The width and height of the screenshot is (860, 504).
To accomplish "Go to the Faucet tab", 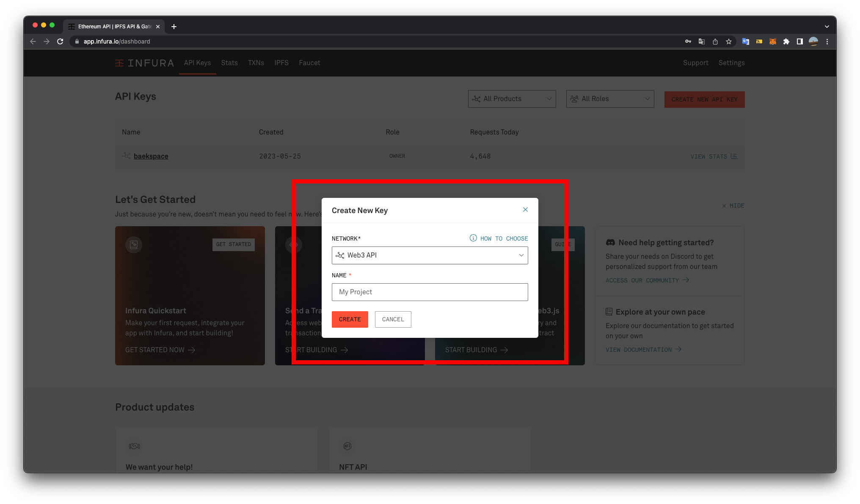I will pos(309,63).
